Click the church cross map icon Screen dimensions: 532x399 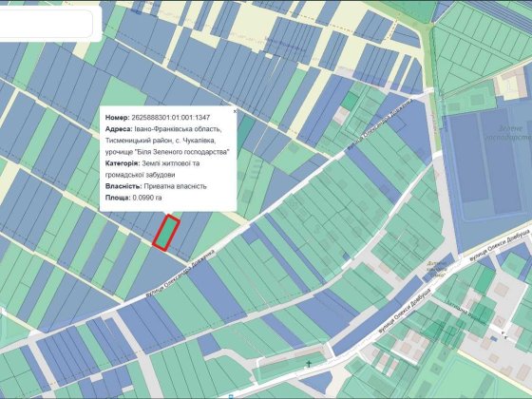click(309, 365)
